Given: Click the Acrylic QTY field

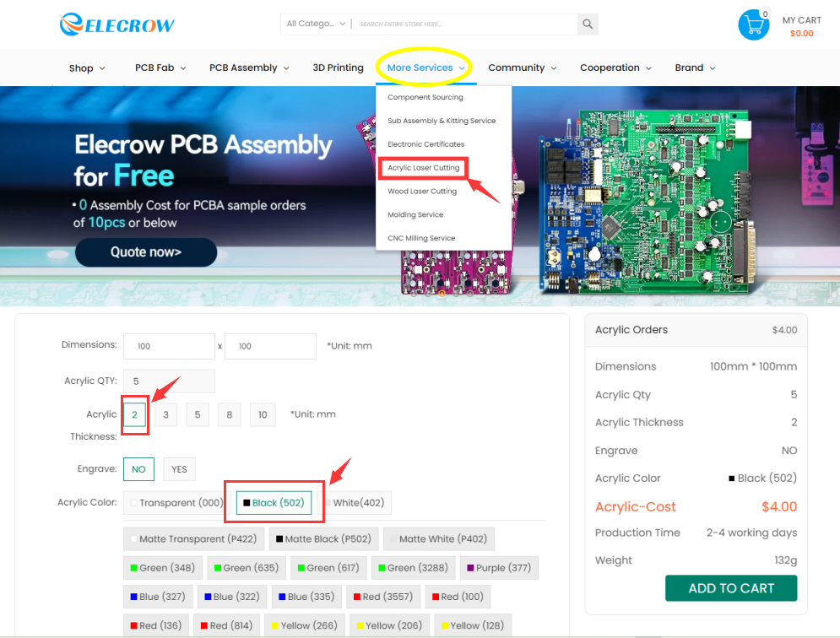Looking at the screenshot, I should click(x=170, y=381).
